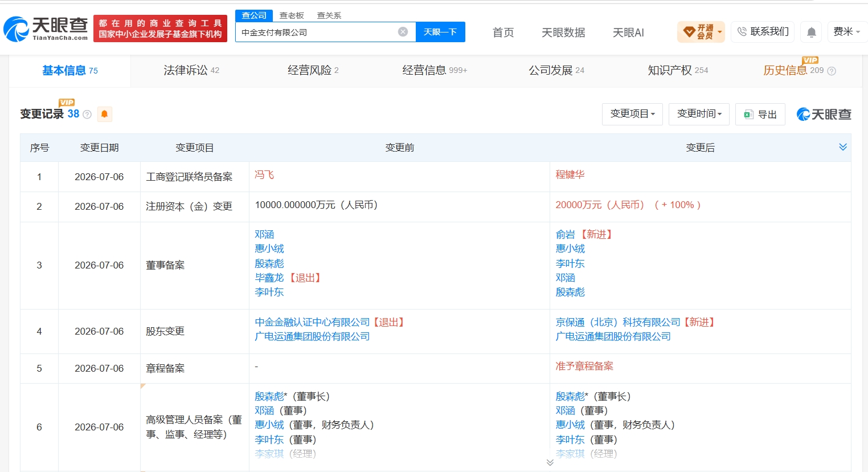Go to 首页 in the top navigation
The height and width of the screenshot is (472, 868).
click(x=503, y=33)
